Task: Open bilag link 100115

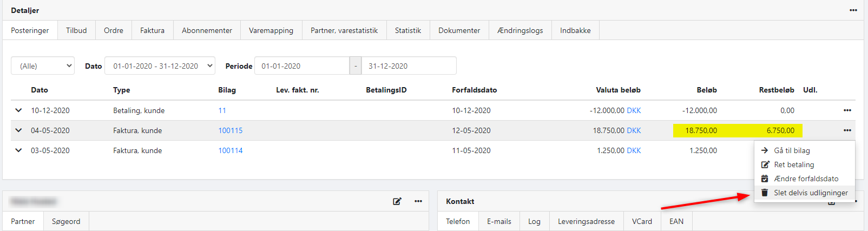Action: coord(231,130)
